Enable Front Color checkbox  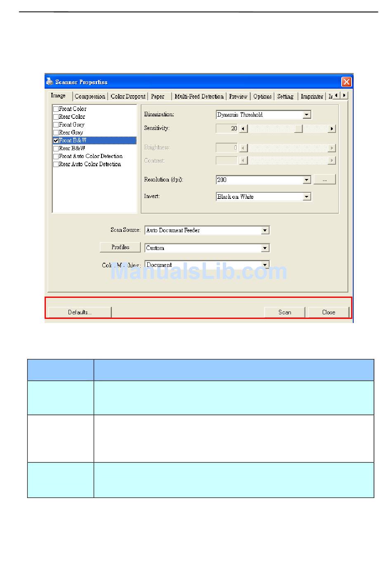[x=56, y=109]
